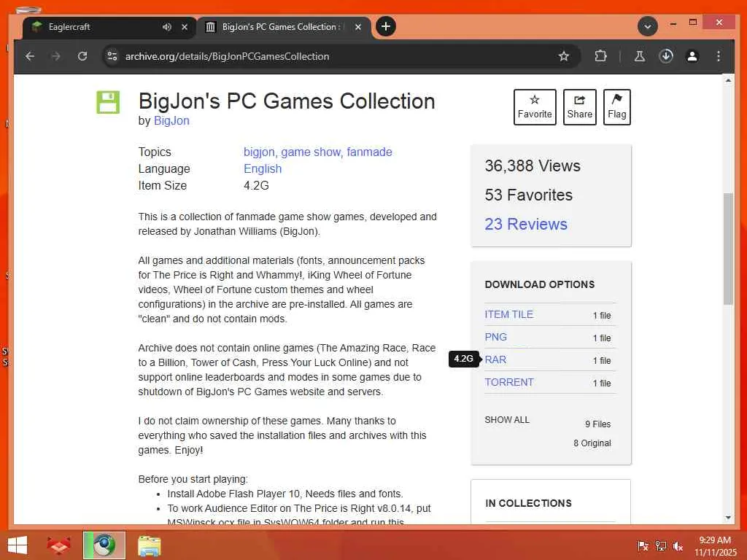Click the 8 Original files text
The height and width of the screenshot is (560, 747).
tap(592, 443)
